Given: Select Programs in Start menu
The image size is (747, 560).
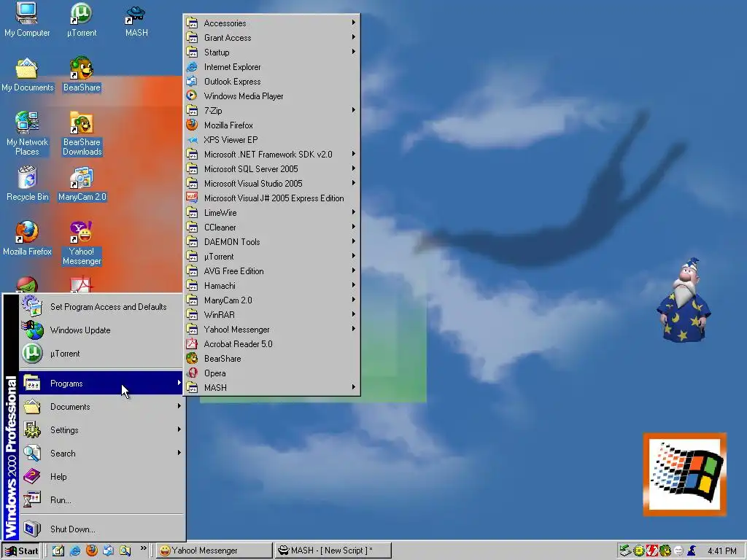Looking at the screenshot, I should [x=101, y=384].
